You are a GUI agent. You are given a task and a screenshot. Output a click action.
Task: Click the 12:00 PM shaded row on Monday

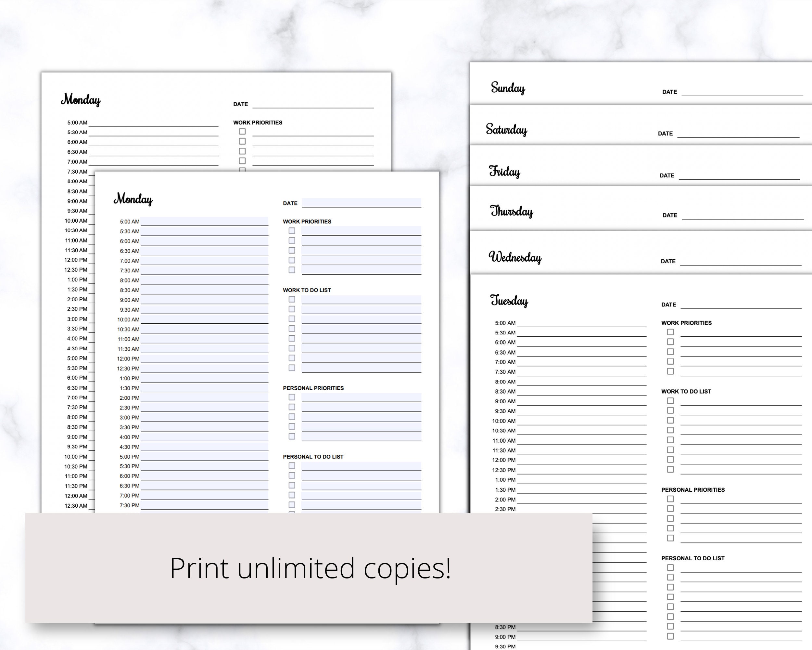203,359
